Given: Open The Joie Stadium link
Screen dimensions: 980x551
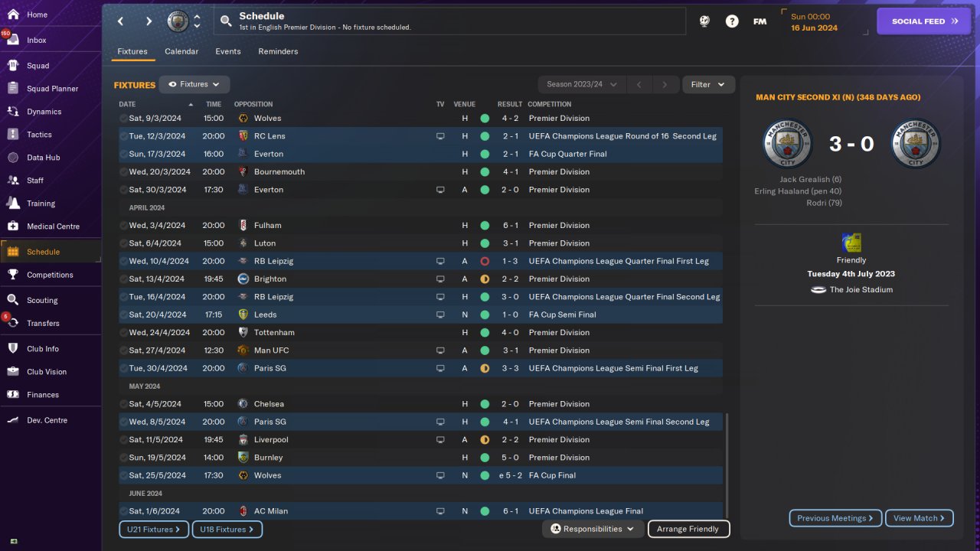Looking at the screenshot, I should pyautogui.click(x=861, y=290).
